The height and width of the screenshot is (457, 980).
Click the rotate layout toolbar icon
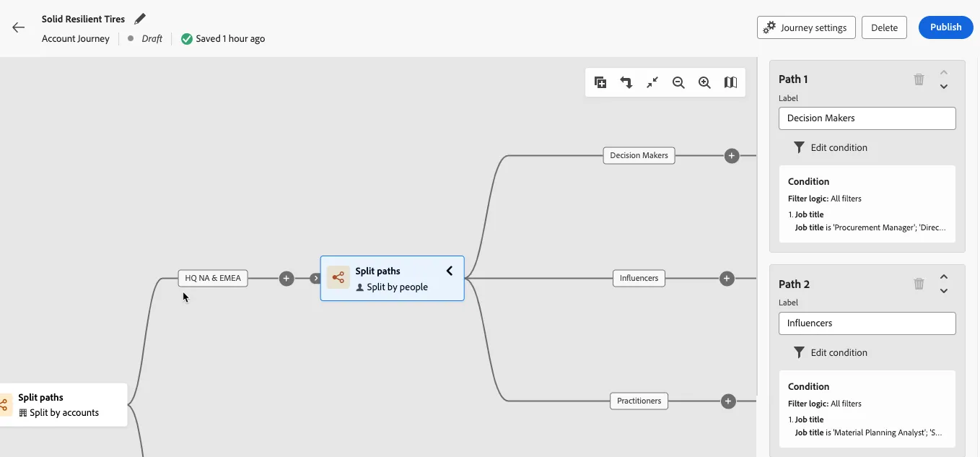(626, 82)
